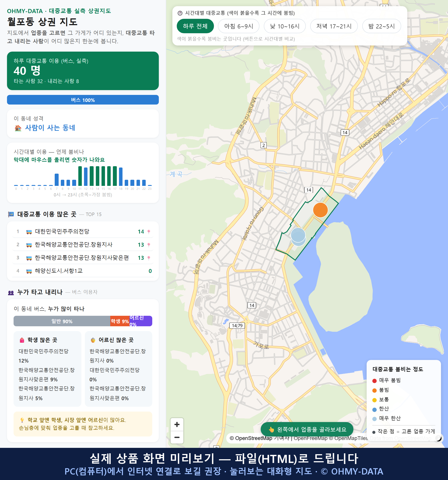Click the 가포로 road label on map
Viewport: 448px width, 480px height.
tap(261, 345)
